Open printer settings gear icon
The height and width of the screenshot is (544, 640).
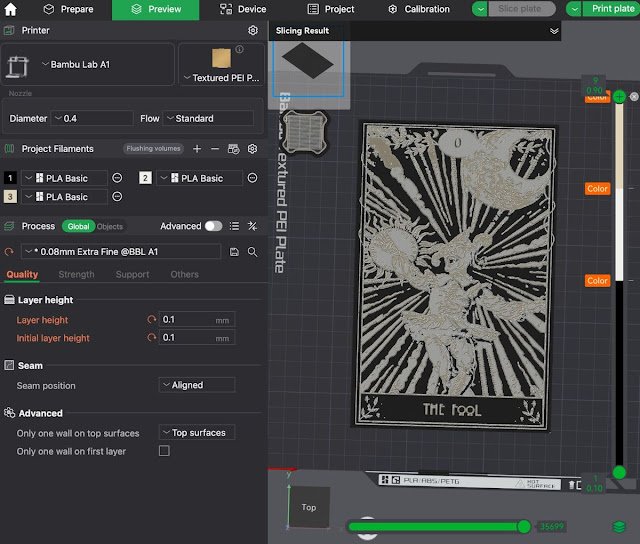(253, 31)
